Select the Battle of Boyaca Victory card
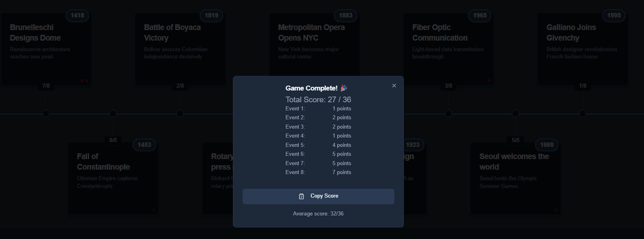644x239 pixels. point(180,49)
